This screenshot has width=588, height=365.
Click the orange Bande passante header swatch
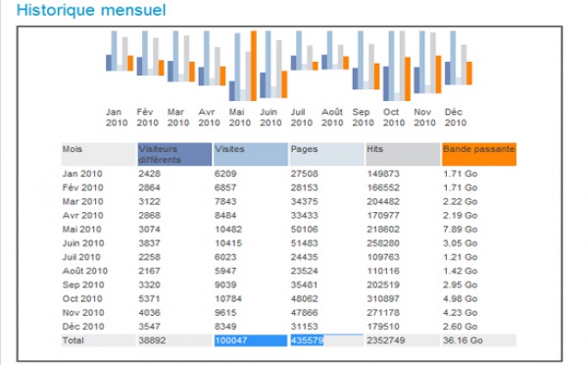click(x=479, y=154)
